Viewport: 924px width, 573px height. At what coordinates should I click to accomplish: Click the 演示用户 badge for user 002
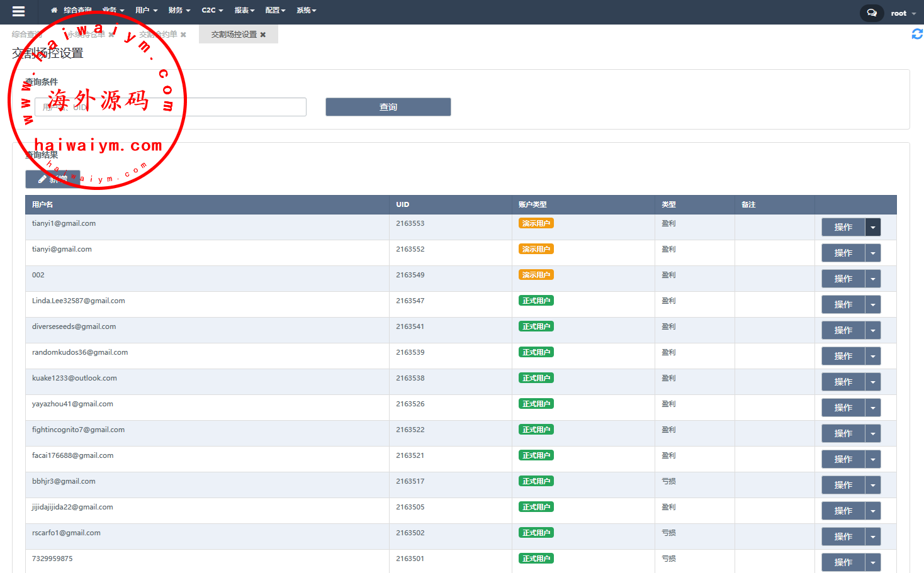536,275
